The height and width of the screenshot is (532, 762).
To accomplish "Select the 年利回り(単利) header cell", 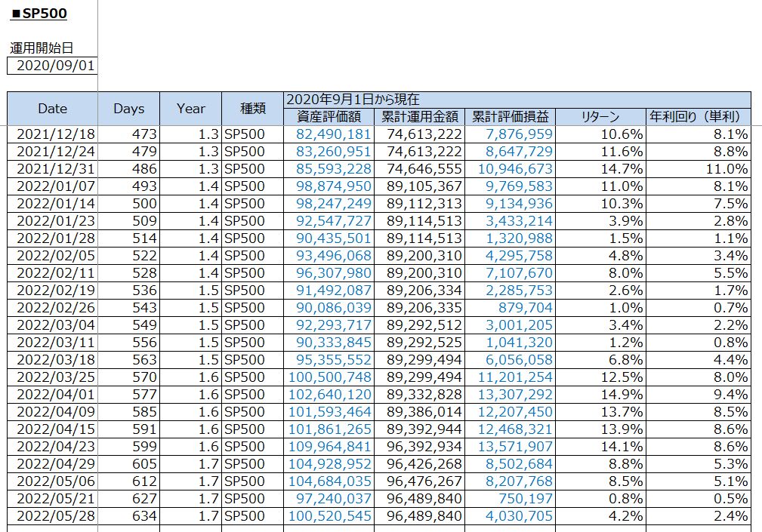I will point(699,117).
